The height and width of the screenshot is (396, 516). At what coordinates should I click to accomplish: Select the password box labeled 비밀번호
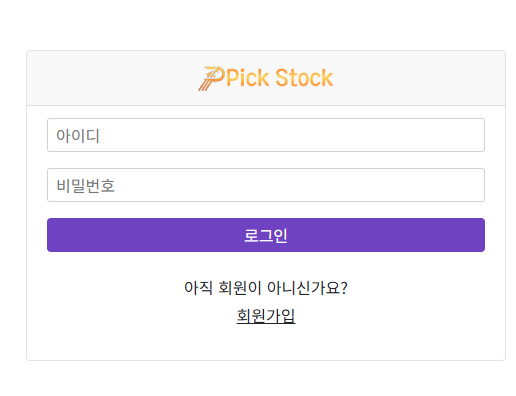tap(266, 185)
